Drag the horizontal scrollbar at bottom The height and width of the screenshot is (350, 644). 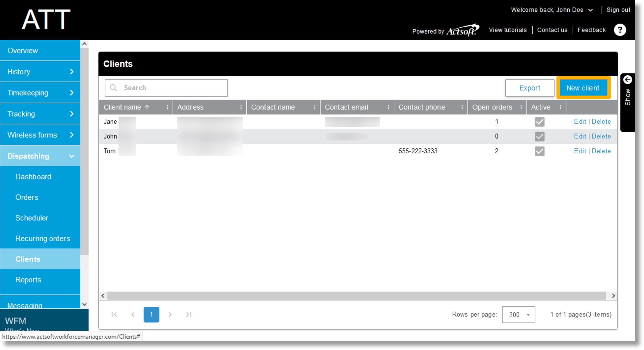click(358, 295)
